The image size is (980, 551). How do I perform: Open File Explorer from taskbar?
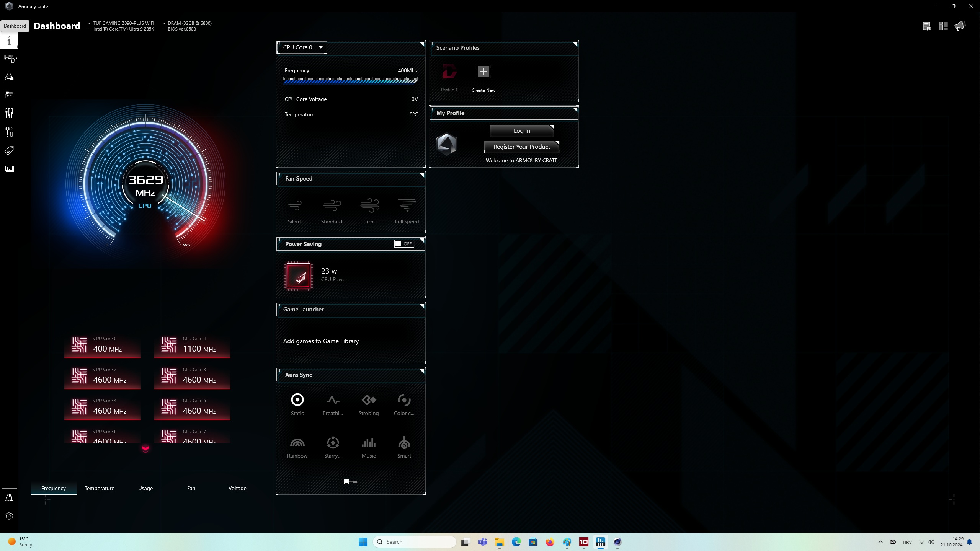(x=499, y=542)
